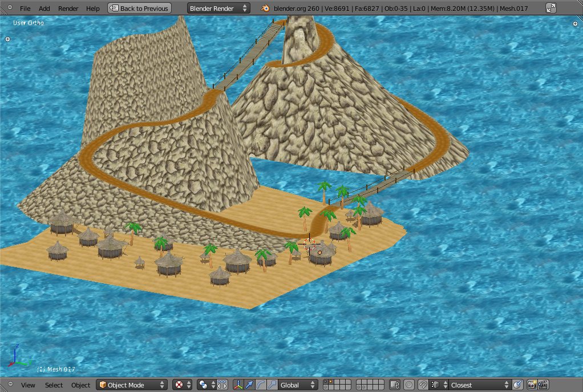
Task: Open the Select menu in viewport header
Action: coord(54,385)
